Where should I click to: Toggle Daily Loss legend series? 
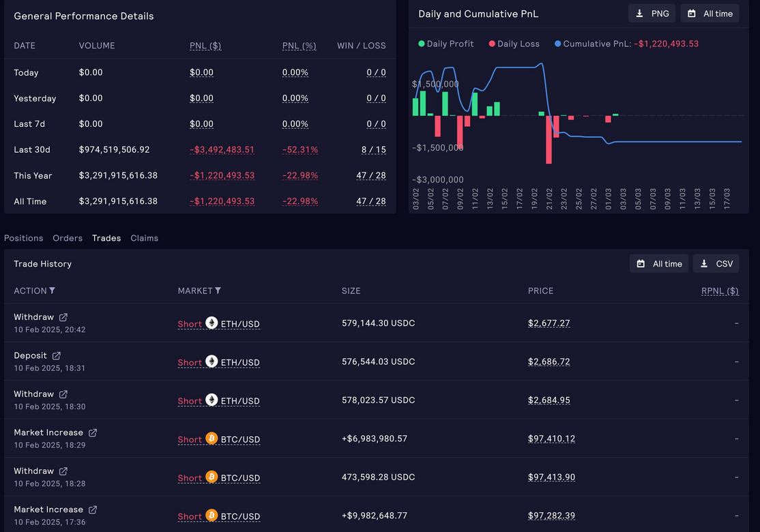pyautogui.click(x=514, y=44)
